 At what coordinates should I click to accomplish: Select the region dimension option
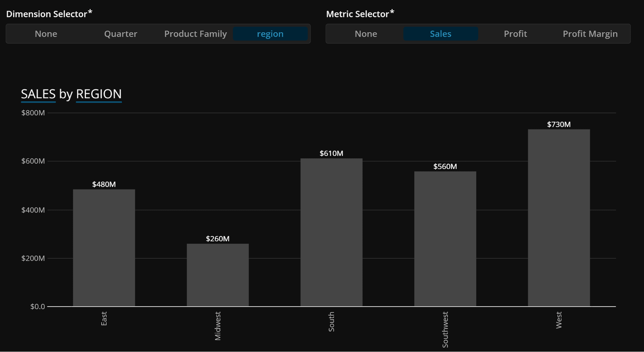270,34
